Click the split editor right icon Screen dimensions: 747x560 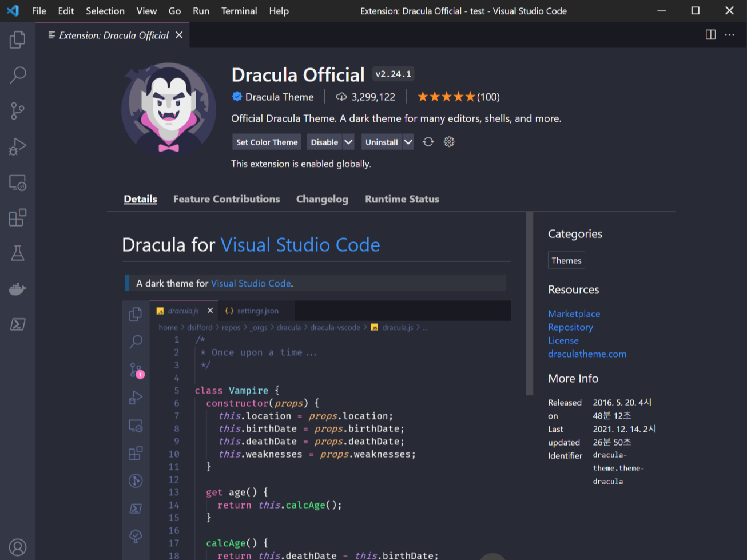tap(710, 35)
